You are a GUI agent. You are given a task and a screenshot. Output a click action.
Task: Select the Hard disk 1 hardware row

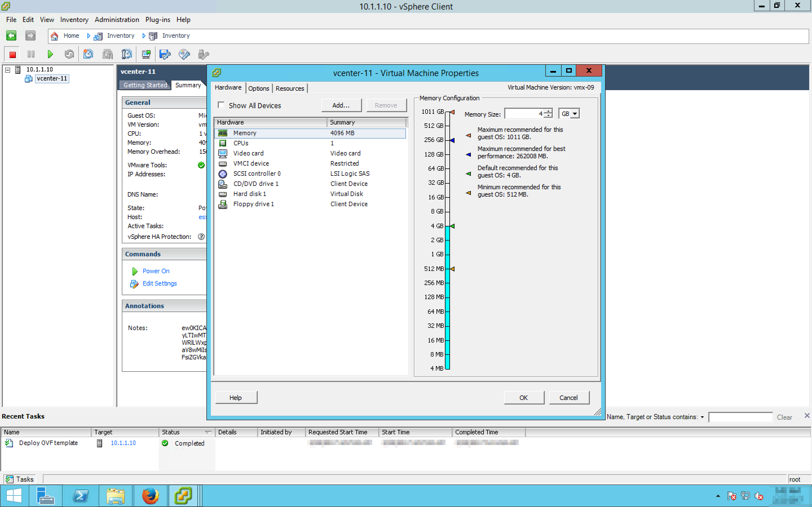coord(249,194)
